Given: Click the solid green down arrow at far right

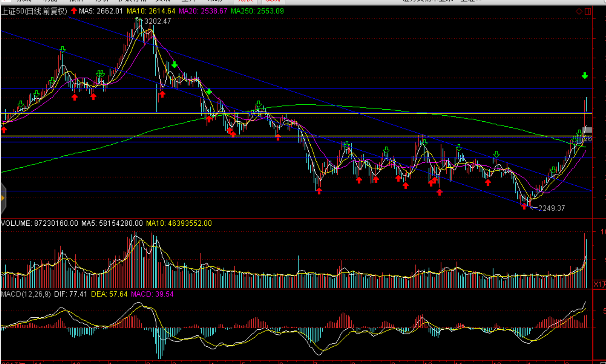Looking at the screenshot, I should pos(585,76).
